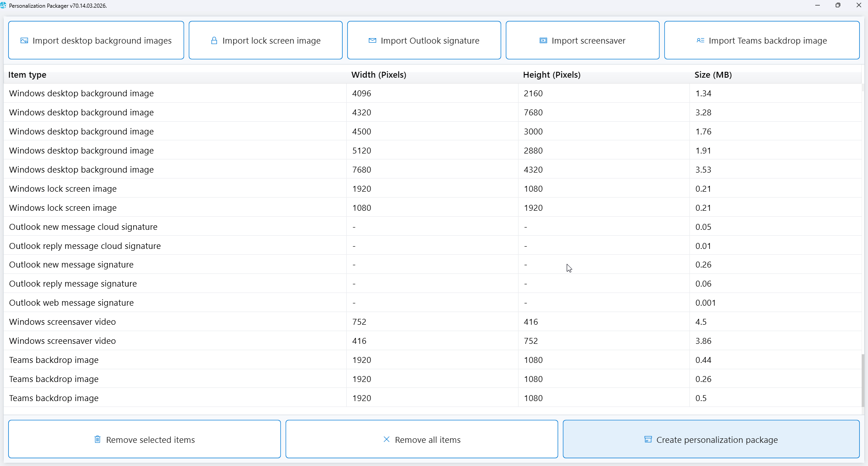Image resolution: width=868 pixels, height=466 pixels.
Task: Click the X icon on Remove all items
Action: pyautogui.click(x=386, y=440)
